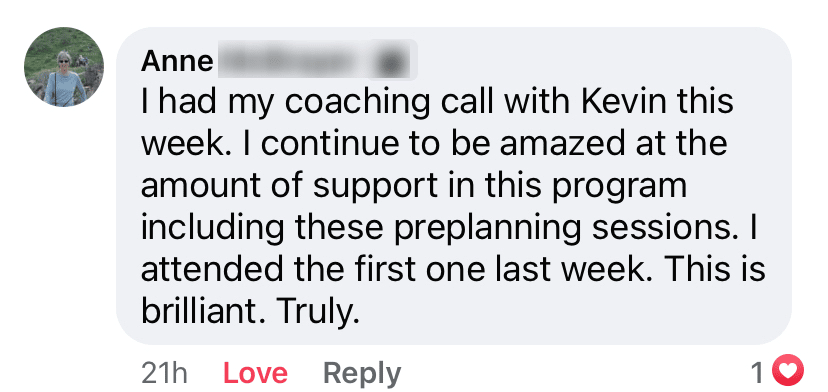Reply to Anne's comment
Viewport: 828px width, 392px height.
coord(362,375)
